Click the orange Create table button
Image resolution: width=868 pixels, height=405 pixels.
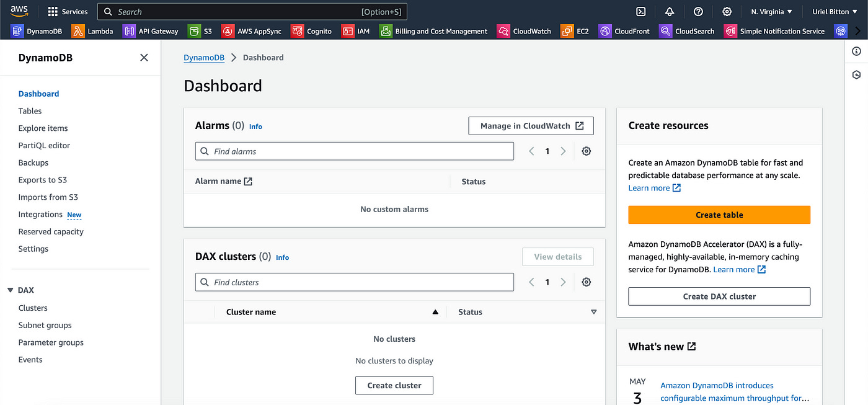tap(719, 215)
